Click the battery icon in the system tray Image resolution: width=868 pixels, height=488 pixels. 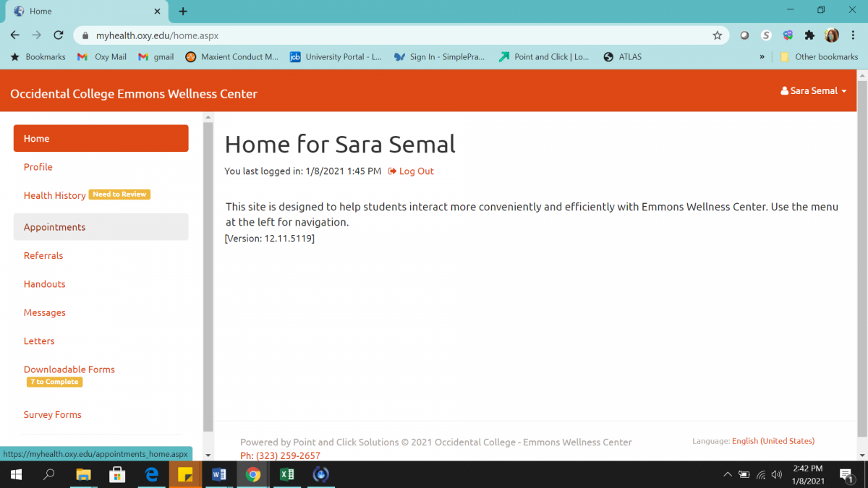pos(744,475)
